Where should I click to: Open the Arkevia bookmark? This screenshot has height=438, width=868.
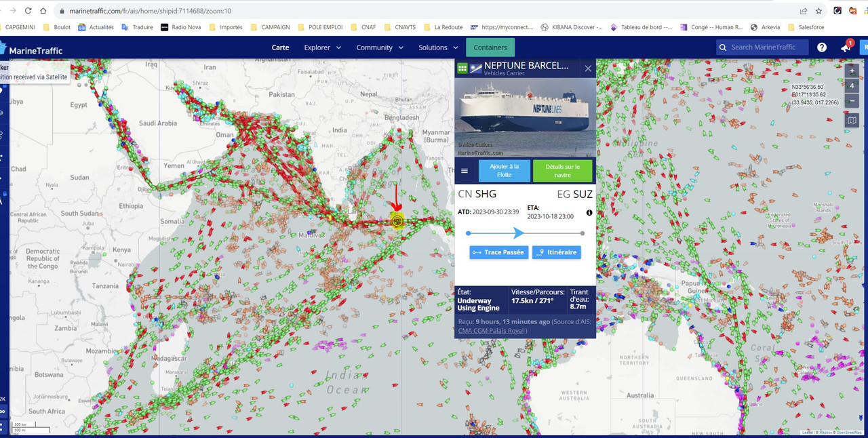[x=765, y=27]
